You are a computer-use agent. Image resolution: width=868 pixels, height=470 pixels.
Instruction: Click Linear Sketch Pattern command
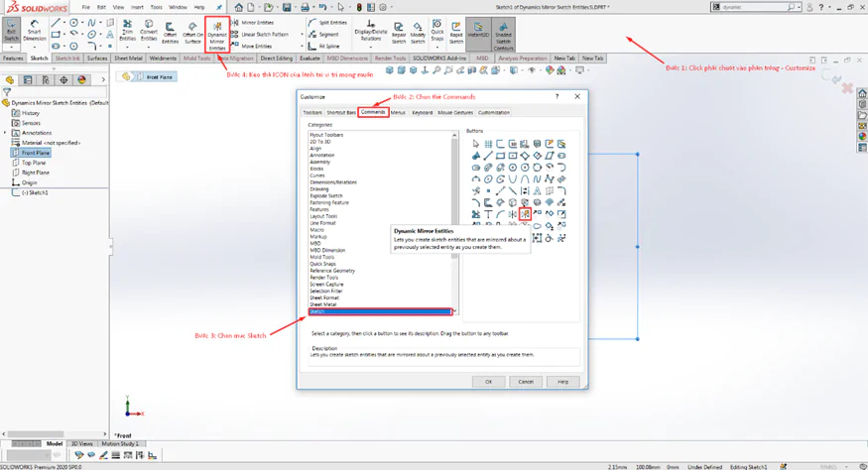click(x=260, y=35)
